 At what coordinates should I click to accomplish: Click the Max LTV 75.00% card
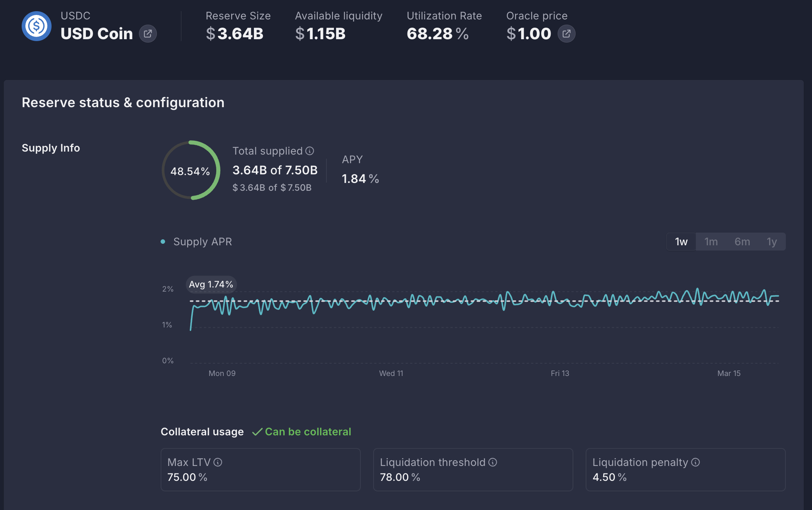[260, 470]
